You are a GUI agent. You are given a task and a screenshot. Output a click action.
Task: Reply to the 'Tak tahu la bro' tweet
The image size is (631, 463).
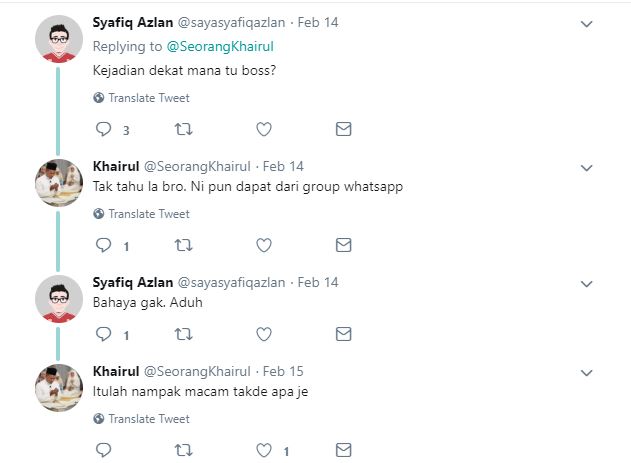click(103, 245)
